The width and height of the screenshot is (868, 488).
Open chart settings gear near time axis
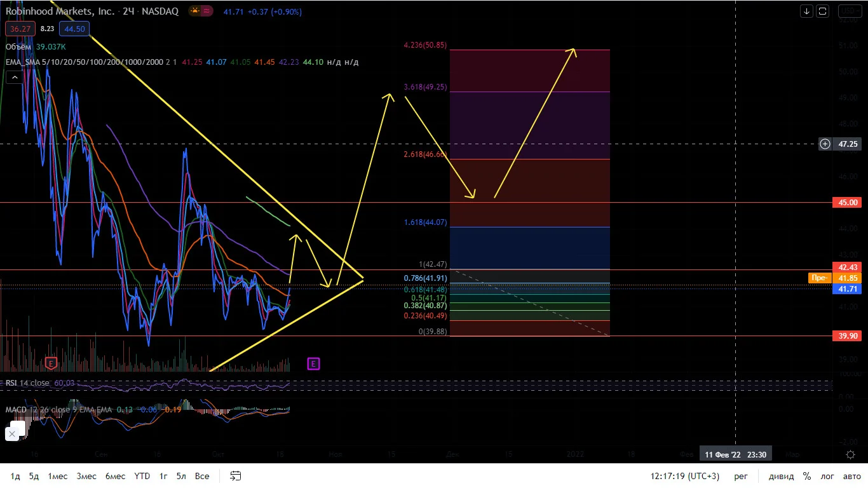[850, 454]
